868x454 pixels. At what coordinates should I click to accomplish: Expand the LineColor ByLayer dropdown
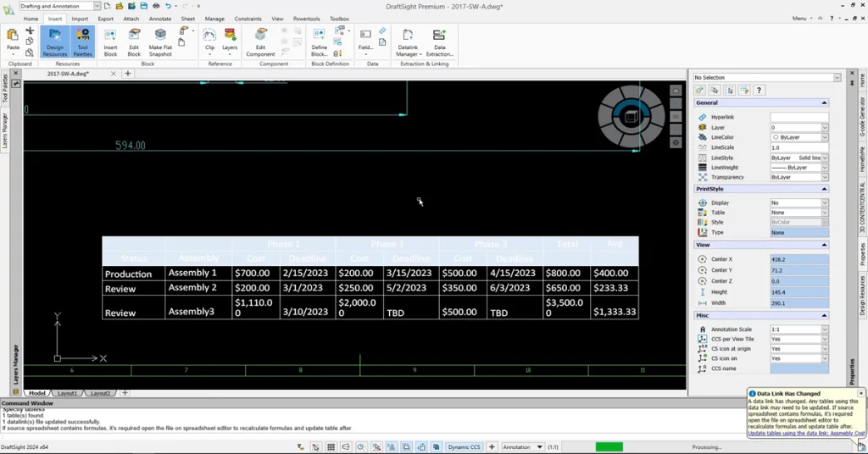coord(824,137)
